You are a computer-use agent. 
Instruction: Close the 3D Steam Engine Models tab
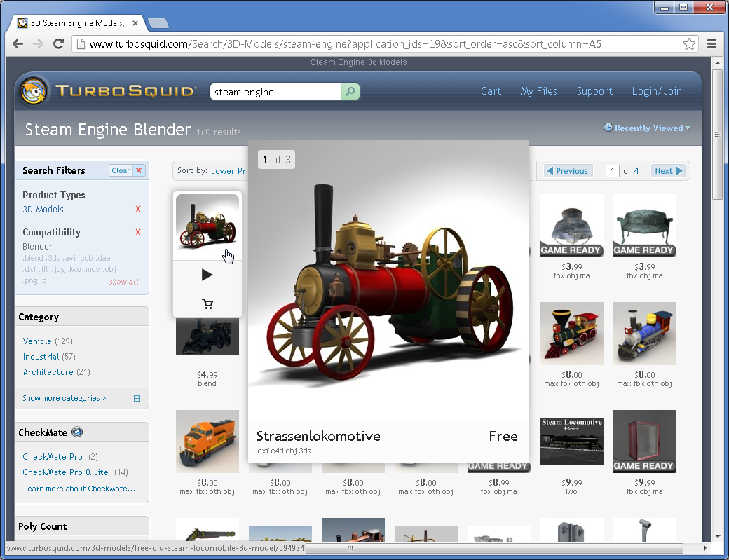(135, 22)
